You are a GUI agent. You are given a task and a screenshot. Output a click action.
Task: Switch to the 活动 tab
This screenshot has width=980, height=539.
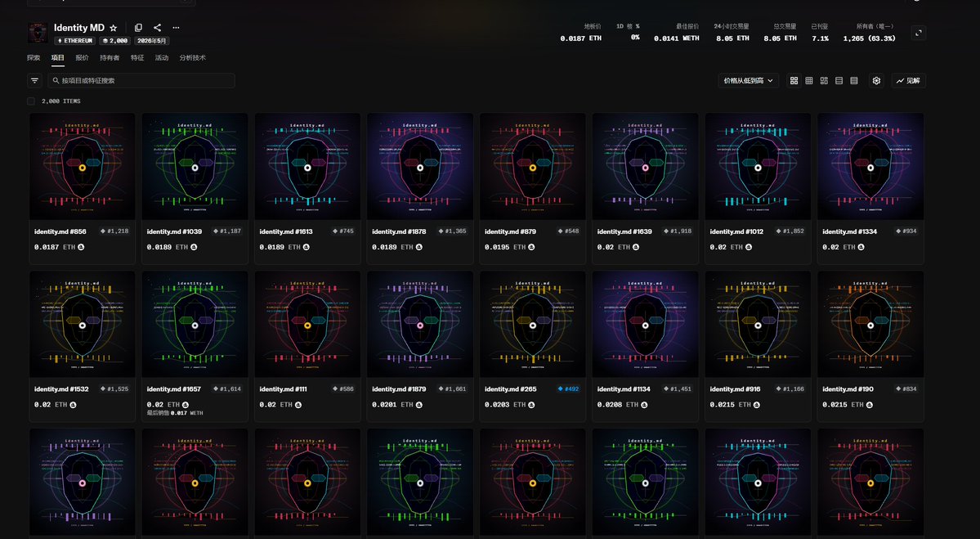tap(162, 57)
